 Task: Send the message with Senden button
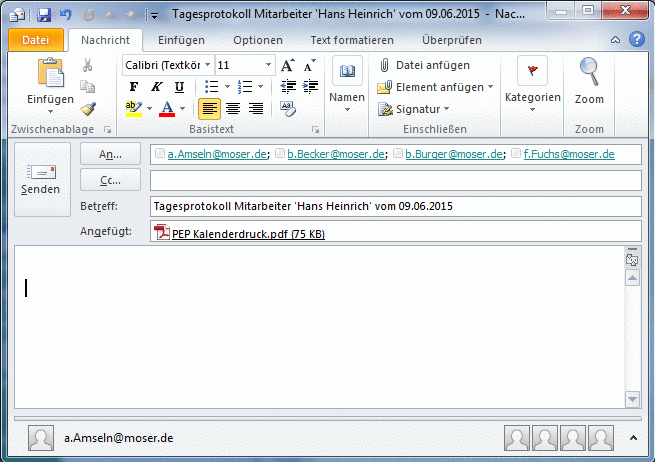[42, 180]
